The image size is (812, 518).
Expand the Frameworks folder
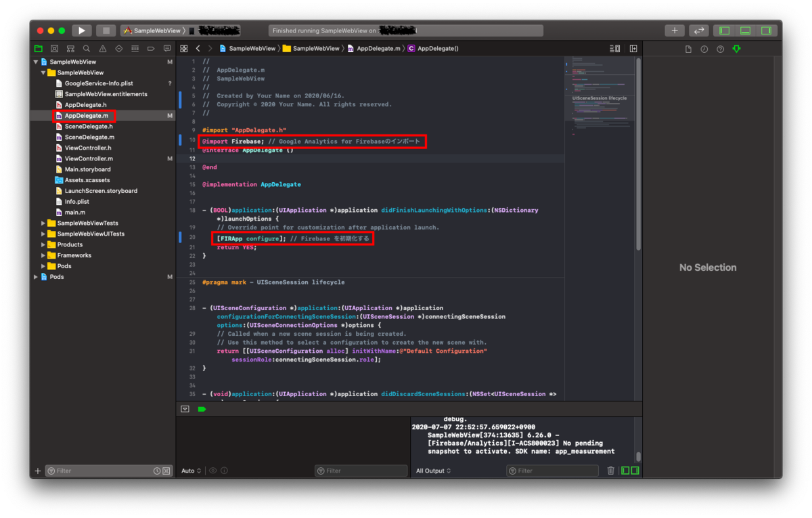pos(43,255)
